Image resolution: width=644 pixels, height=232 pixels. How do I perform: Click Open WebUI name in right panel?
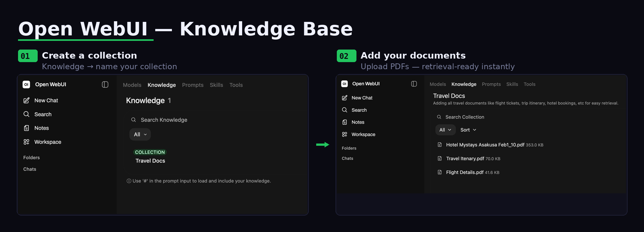(366, 84)
